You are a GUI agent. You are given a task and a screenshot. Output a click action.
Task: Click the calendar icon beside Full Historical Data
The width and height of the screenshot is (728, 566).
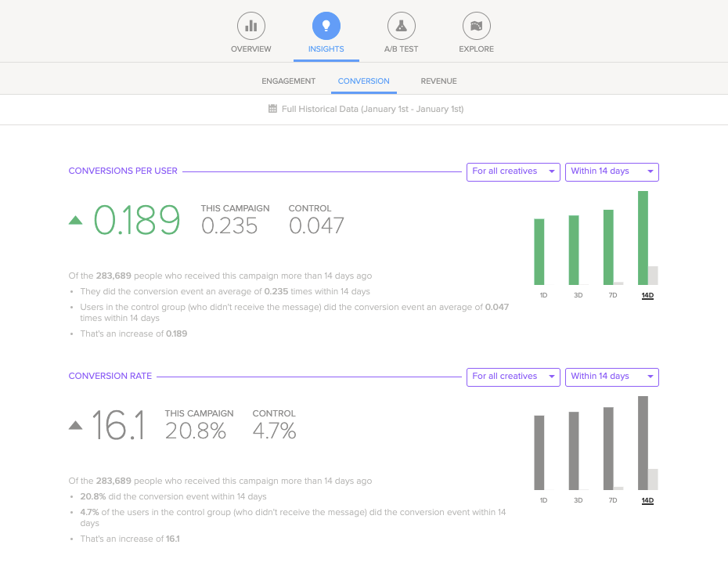(x=272, y=109)
